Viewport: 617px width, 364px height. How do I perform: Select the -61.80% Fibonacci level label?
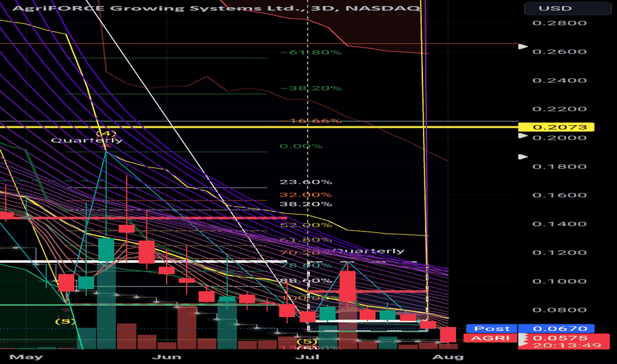click(310, 52)
